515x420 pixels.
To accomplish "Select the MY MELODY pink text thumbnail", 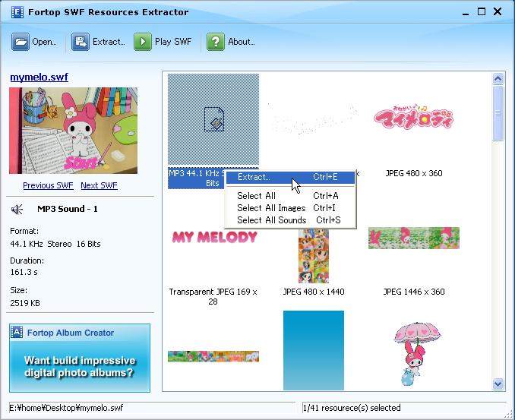I will pos(215,237).
